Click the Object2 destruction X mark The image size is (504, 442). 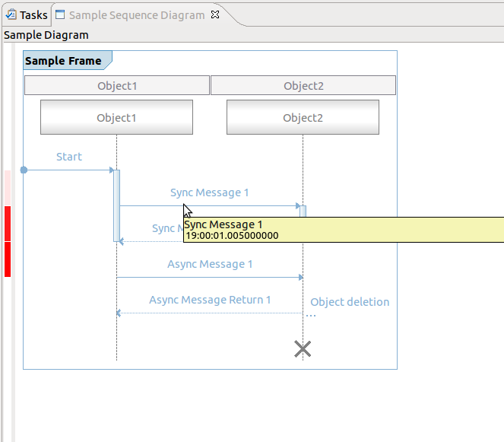point(303,348)
